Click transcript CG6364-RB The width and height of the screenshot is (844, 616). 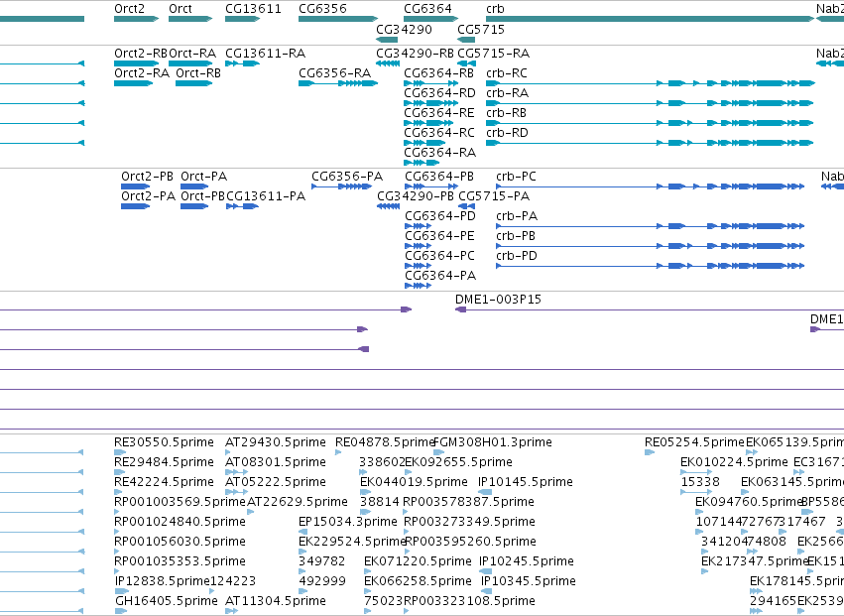point(438,73)
